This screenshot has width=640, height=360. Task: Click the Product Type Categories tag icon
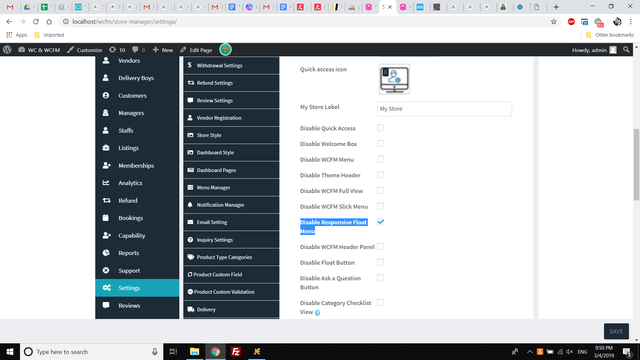[x=191, y=257]
